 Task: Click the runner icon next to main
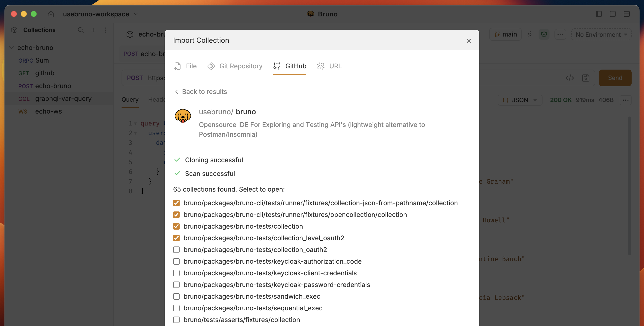[x=530, y=34]
